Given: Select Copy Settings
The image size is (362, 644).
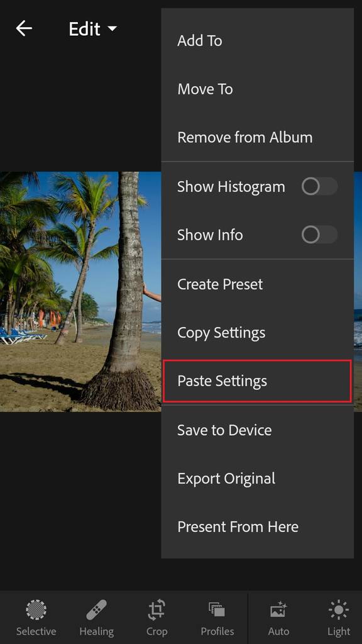Looking at the screenshot, I should [257, 333].
